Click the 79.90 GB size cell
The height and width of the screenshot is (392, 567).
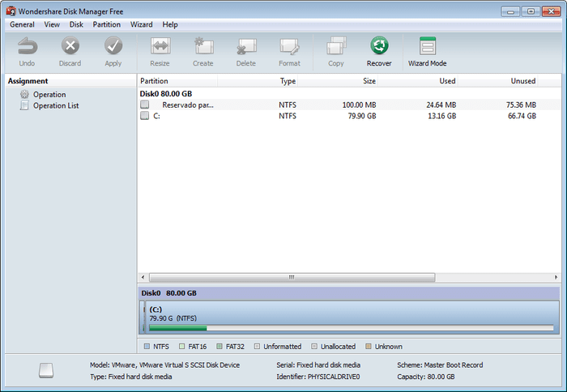point(362,116)
